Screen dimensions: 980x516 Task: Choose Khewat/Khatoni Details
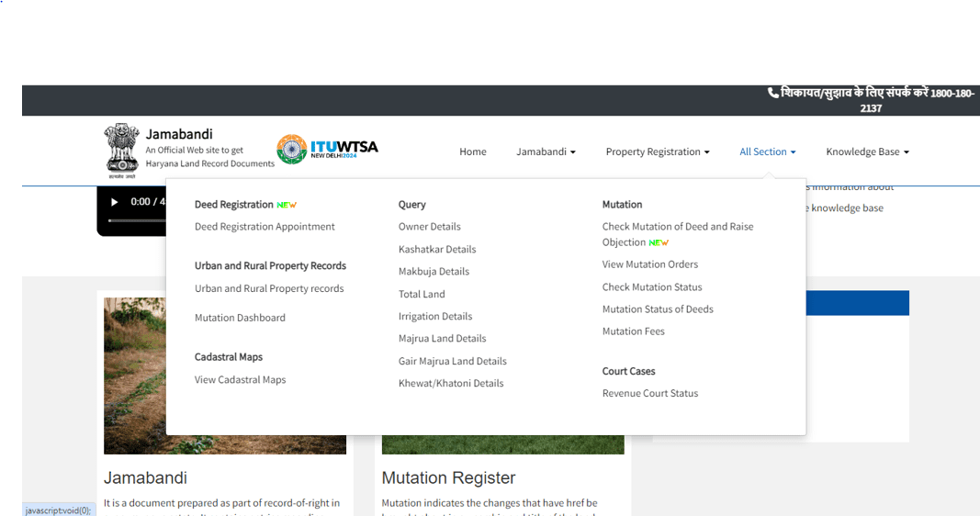pyautogui.click(x=451, y=384)
